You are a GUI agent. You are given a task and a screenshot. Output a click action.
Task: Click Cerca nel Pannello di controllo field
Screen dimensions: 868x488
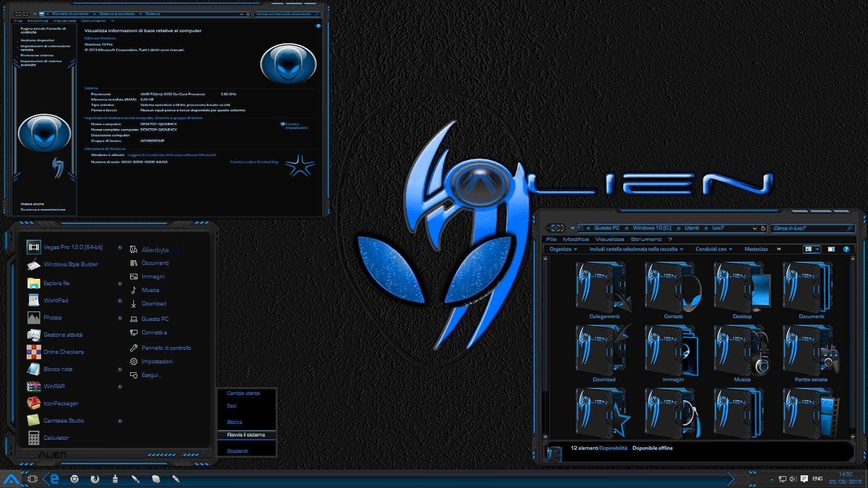tap(288, 14)
